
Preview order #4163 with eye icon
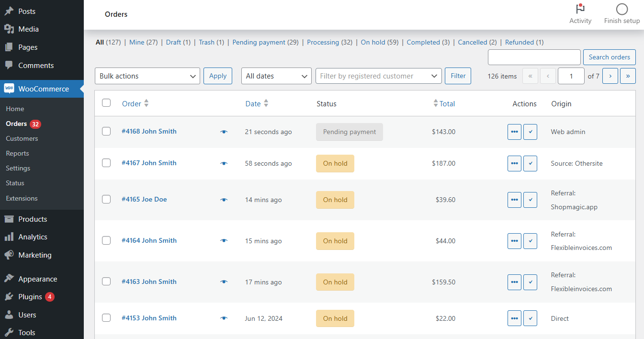tap(224, 282)
